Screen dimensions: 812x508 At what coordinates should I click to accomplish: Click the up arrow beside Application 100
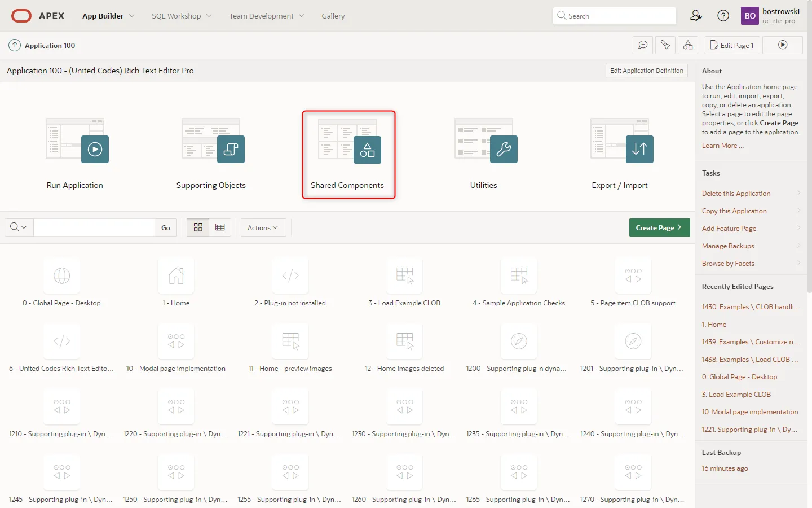click(15, 45)
